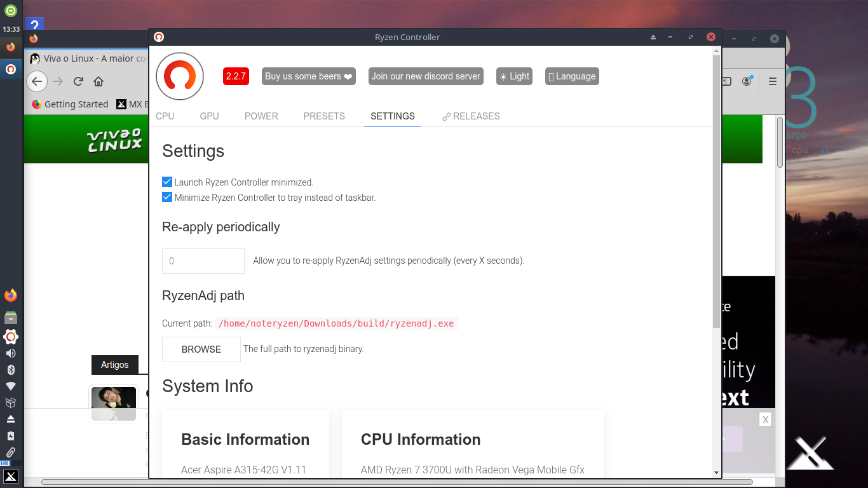Uncheck Launch Ryzen Controller minimized
Viewport: 868px width, 488px height.
[x=167, y=182]
